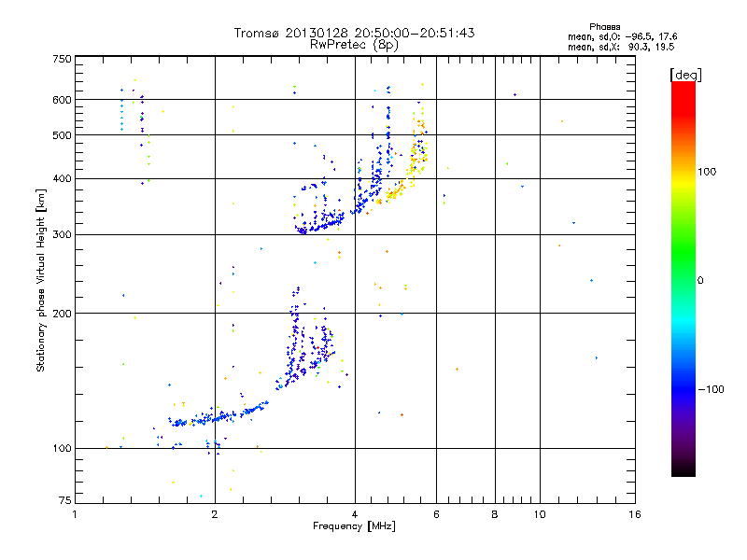Click the y-axis label '75'
This screenshot has height=560, width=747.
(x=65, y=500)
